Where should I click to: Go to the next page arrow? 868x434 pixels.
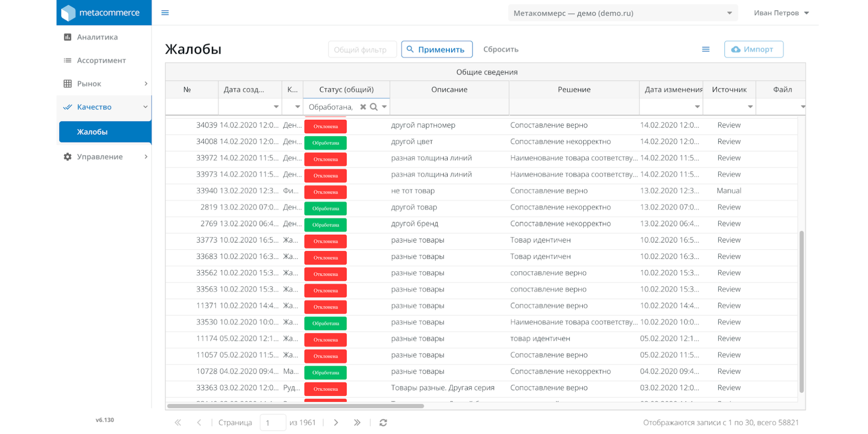336,423
